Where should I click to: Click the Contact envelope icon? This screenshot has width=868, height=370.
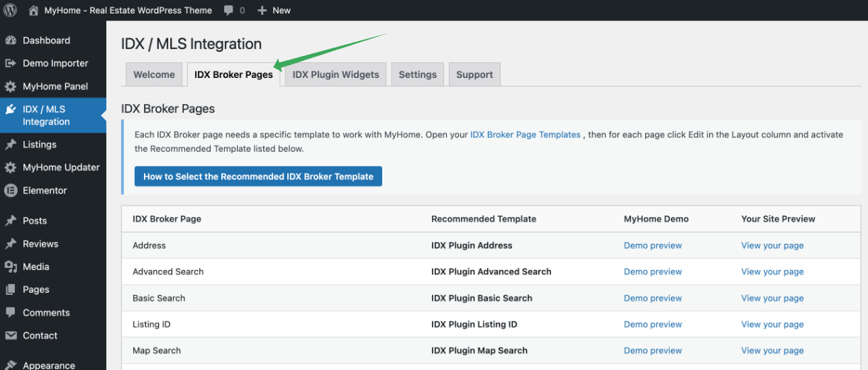click(x=11, y=335)
